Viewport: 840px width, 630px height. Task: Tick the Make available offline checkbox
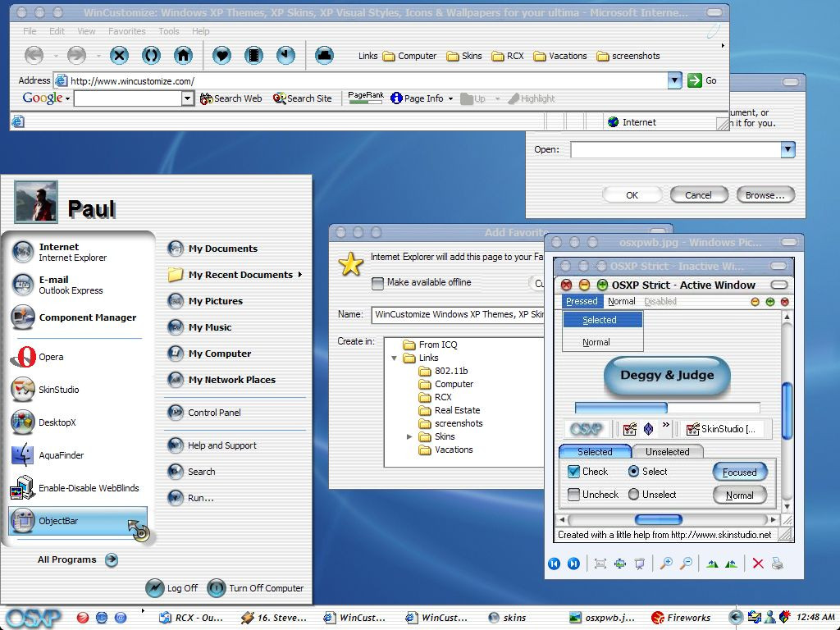tap(377, 283)
